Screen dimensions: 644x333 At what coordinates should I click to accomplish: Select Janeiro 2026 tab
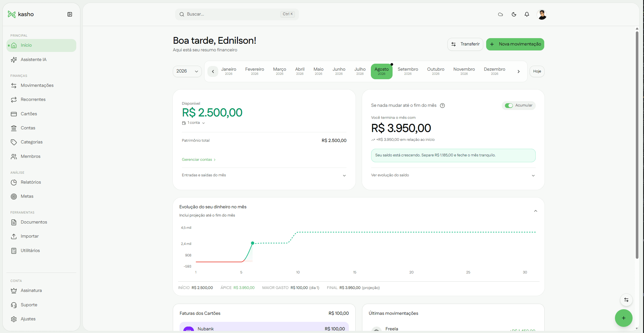click(229, 71)
